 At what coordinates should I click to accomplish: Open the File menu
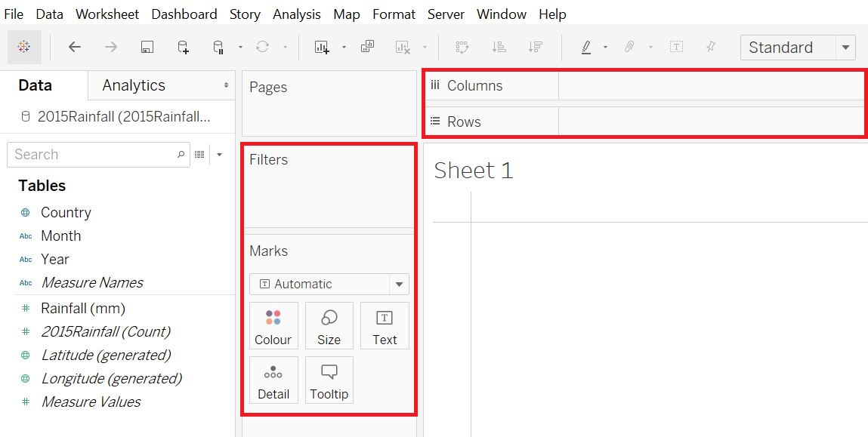pyautogui.click(x=14, y=14)
